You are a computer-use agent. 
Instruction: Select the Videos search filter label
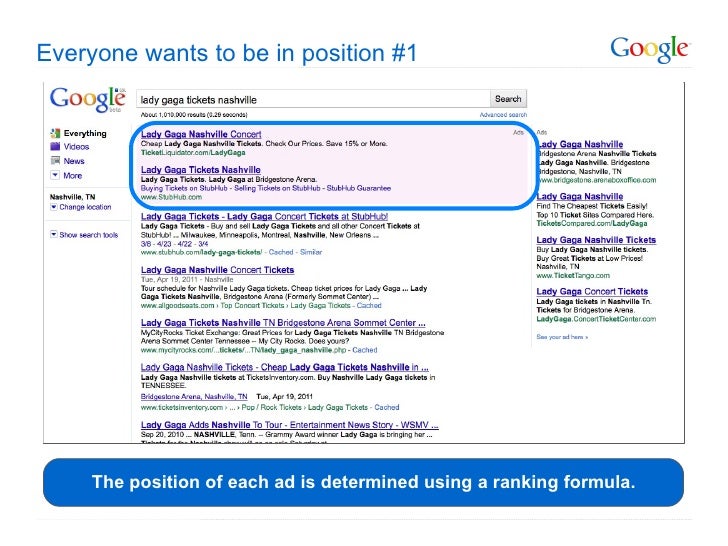(76, 147)
